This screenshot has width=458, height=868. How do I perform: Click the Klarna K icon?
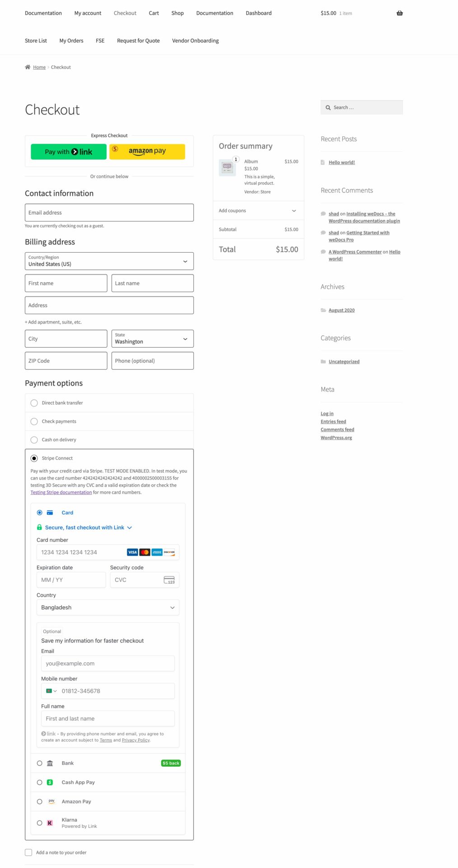click(50, 823)
